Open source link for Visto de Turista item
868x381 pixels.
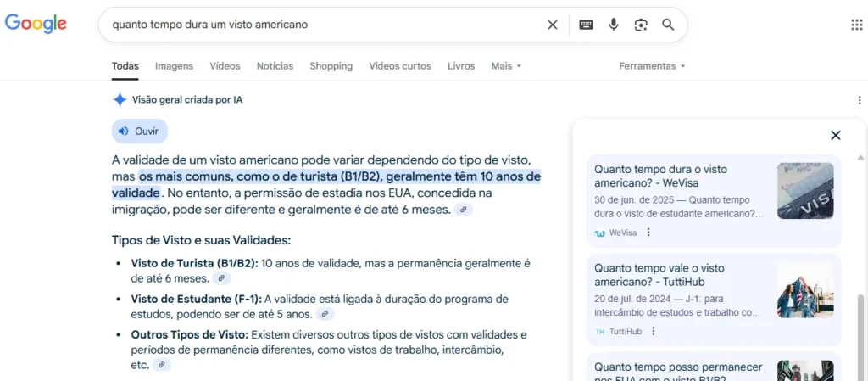click(x=221, y=278)
